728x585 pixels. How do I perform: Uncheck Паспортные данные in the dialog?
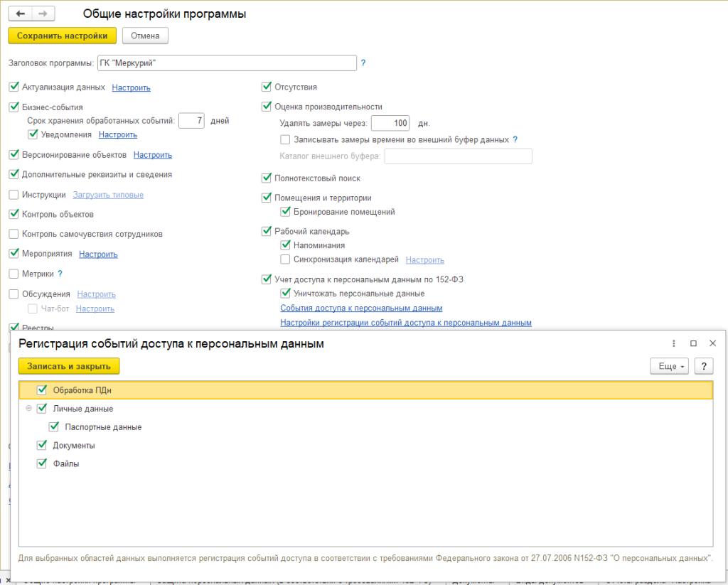click(54, 427)
